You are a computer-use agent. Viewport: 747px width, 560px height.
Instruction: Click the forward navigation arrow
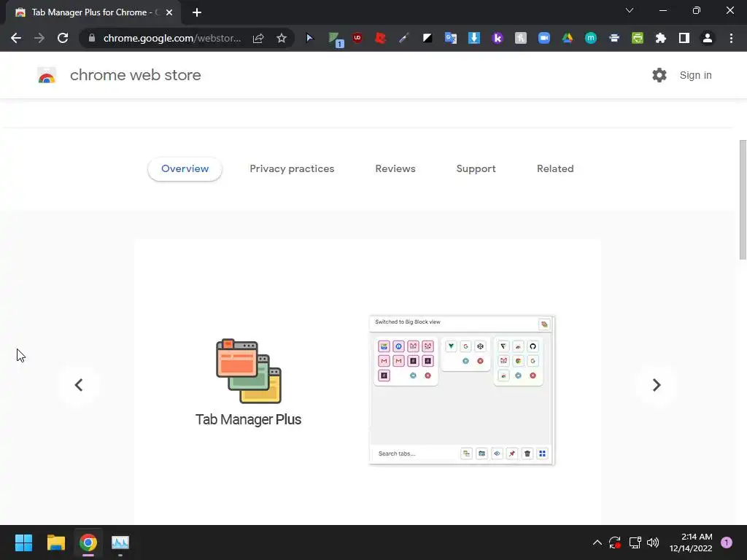[39, 38]
